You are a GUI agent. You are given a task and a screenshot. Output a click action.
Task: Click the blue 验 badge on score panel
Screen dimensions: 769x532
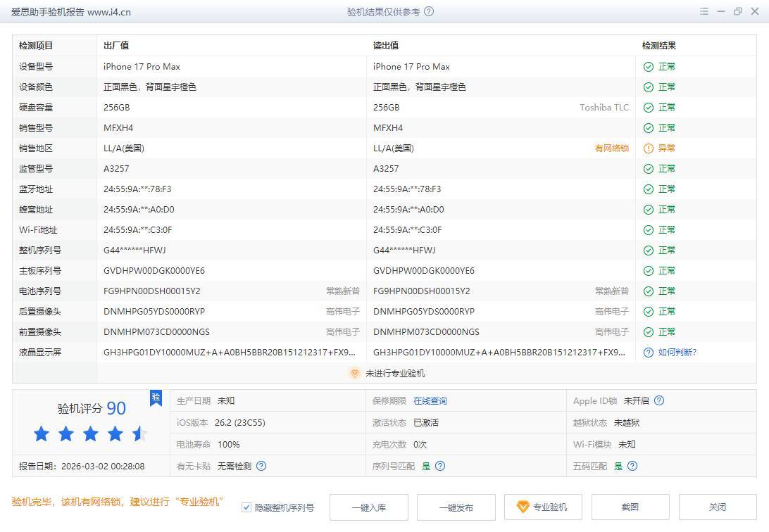[156, 398]
